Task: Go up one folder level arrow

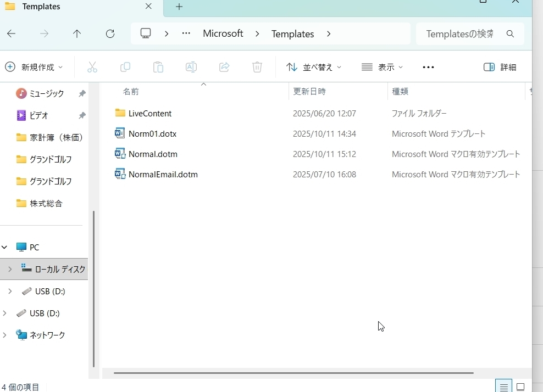Action: tap(77, 34)
